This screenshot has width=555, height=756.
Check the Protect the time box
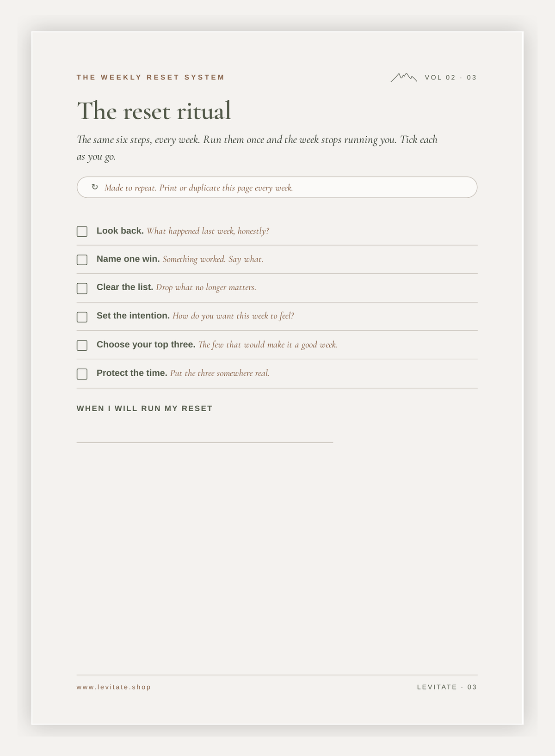click(x=82, y=374)
